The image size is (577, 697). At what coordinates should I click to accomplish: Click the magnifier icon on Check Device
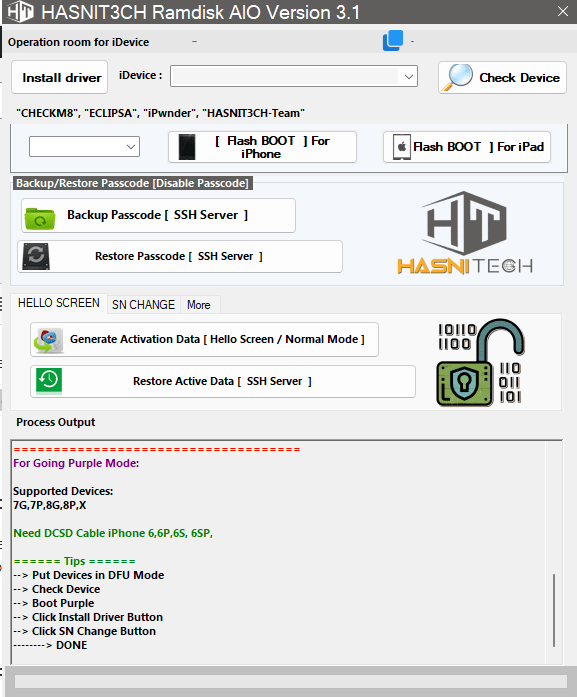457,77
